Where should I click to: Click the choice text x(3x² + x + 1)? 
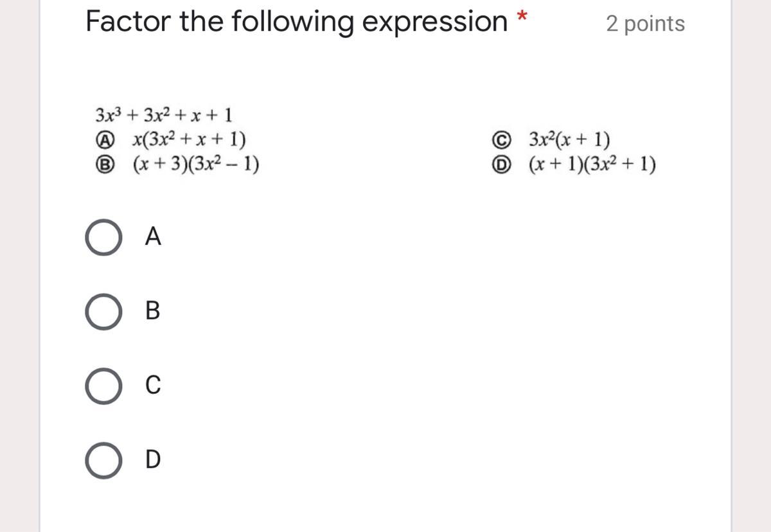tap(189, 139)
